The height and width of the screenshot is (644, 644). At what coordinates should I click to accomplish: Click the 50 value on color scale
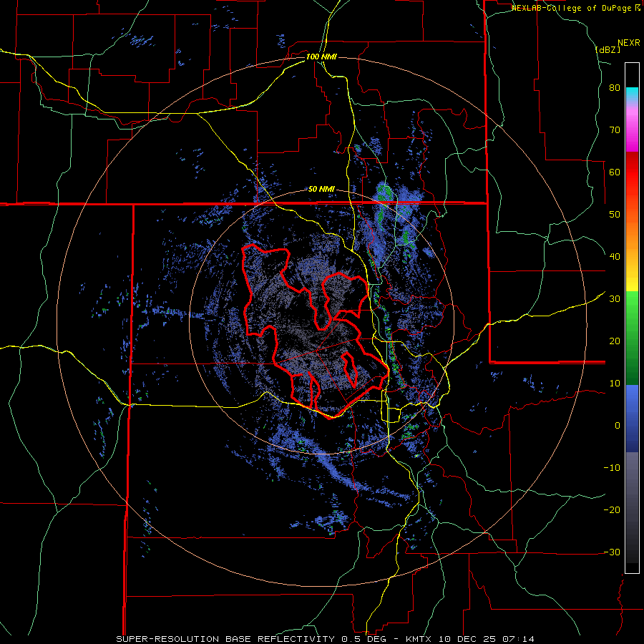point(615,215)
